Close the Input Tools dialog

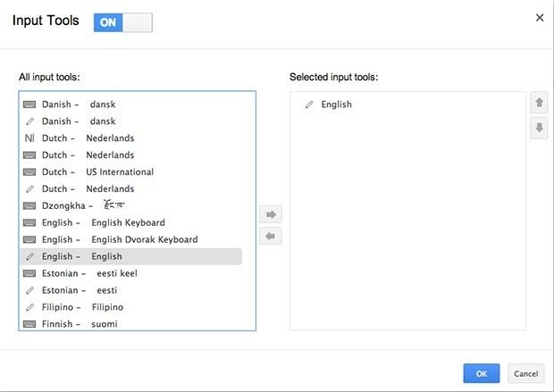540,18
